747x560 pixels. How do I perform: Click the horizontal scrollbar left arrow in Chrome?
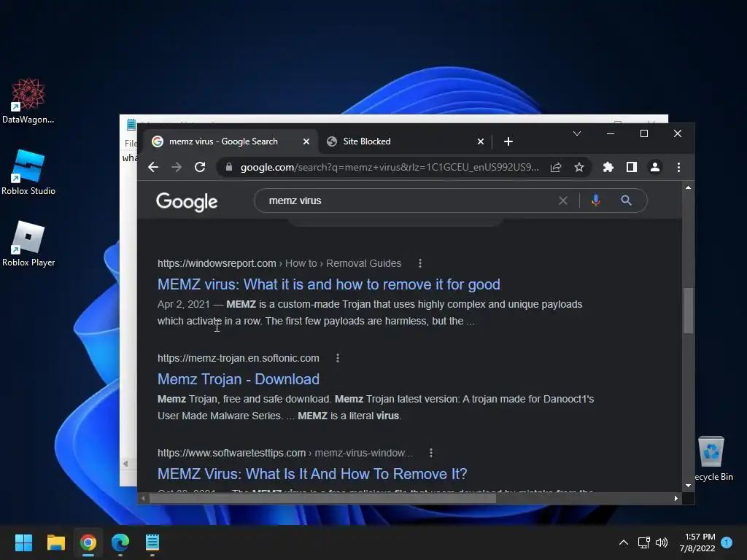pos(143,499)
